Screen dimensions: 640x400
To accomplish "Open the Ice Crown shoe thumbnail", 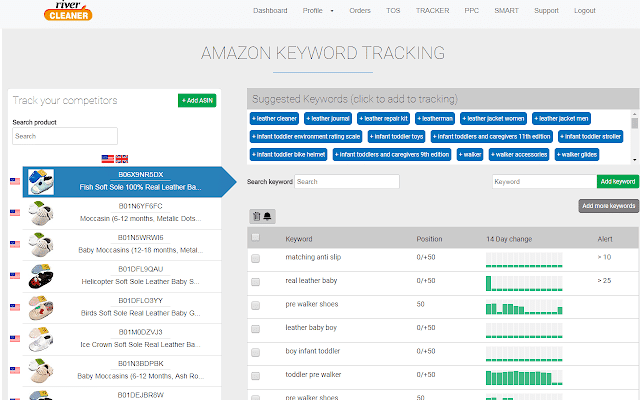I will pyautogui.click(x=41, y=339).
